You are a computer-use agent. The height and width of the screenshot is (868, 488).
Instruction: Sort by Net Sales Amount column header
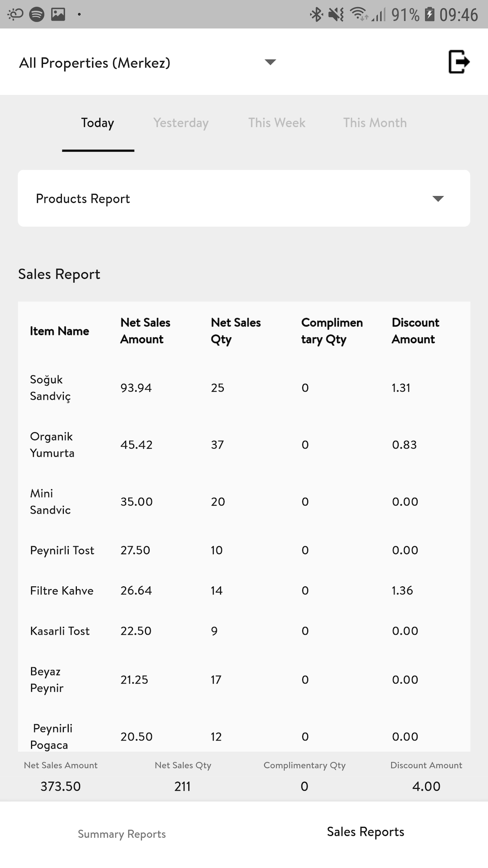145,331
